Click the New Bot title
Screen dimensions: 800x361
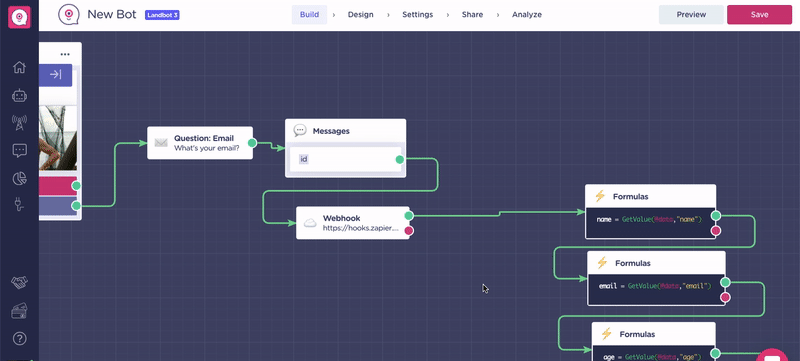112,14
